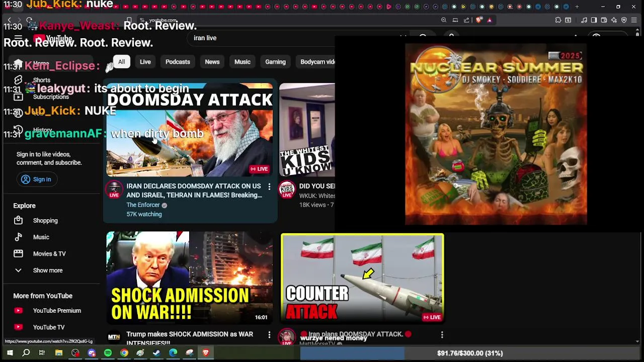The height and width of the screenshot is (362, 644).
Task: Open the SHOCK ADMISSION ON WAR thumbnail
Action: (x=190, y=277)
